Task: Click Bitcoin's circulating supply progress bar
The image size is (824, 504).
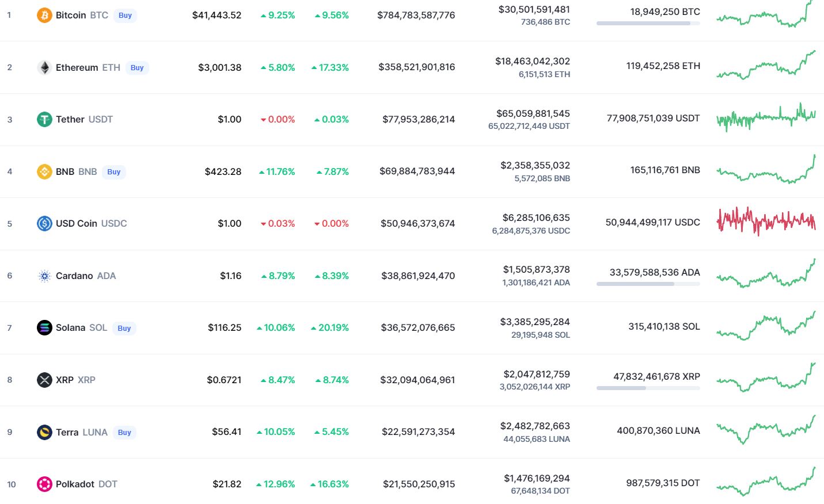Action: click(x=648, y=24)
